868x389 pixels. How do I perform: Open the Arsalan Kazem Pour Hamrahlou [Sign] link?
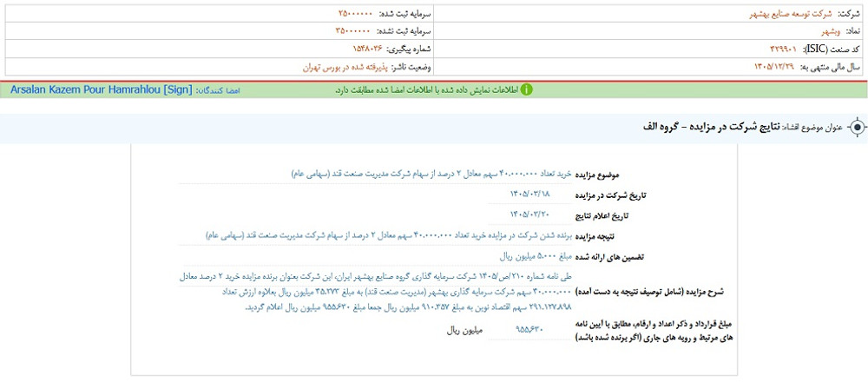click(102, 89)
